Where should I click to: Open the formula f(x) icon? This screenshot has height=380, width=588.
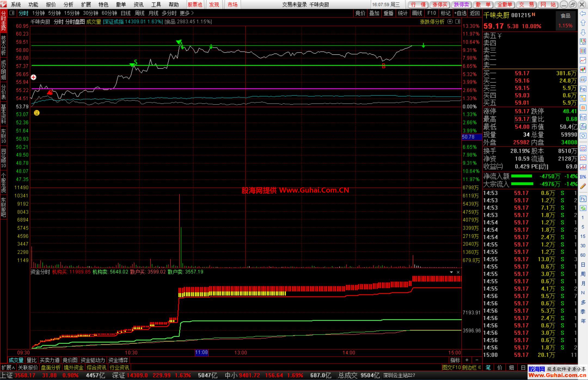click(583, 126)
